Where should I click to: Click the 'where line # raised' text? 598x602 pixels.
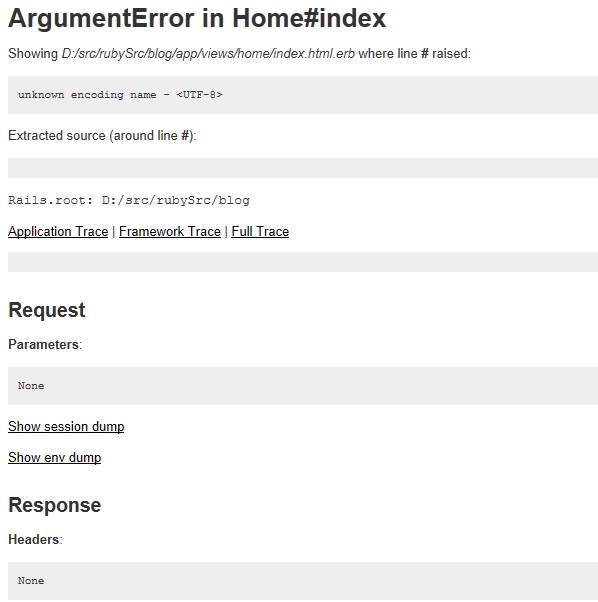click(414, 53)
